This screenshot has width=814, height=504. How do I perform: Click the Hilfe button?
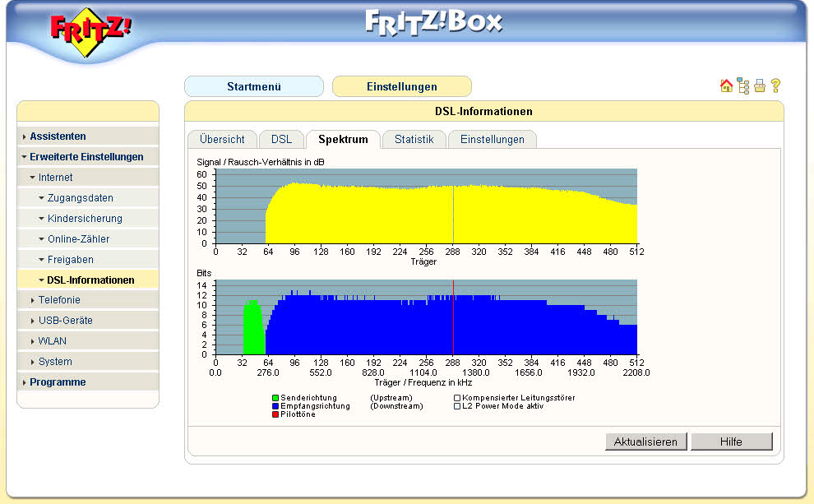tap(732, 442)
